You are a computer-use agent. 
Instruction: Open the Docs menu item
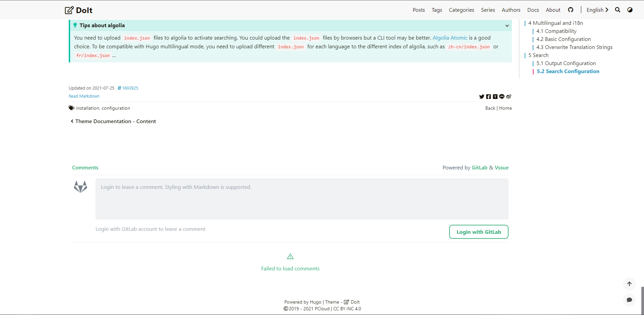pyautogui.click(x=533, y=10)
